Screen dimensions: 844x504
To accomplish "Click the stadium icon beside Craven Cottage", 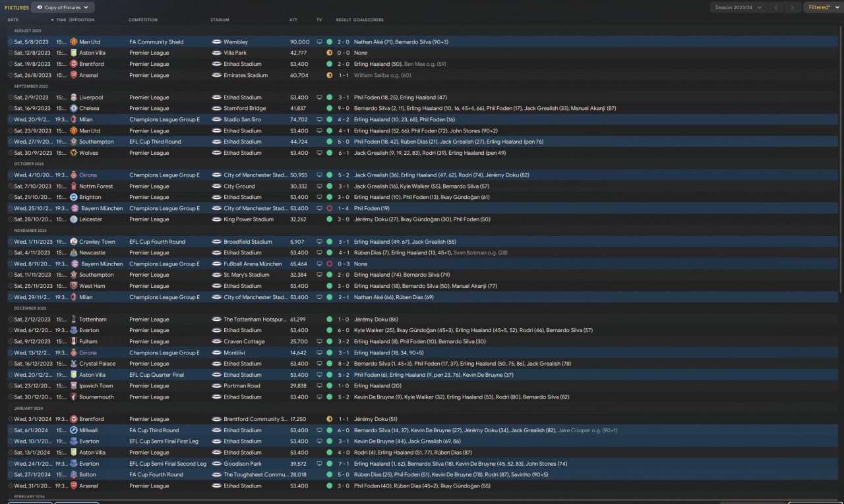I will pos(216,341).
